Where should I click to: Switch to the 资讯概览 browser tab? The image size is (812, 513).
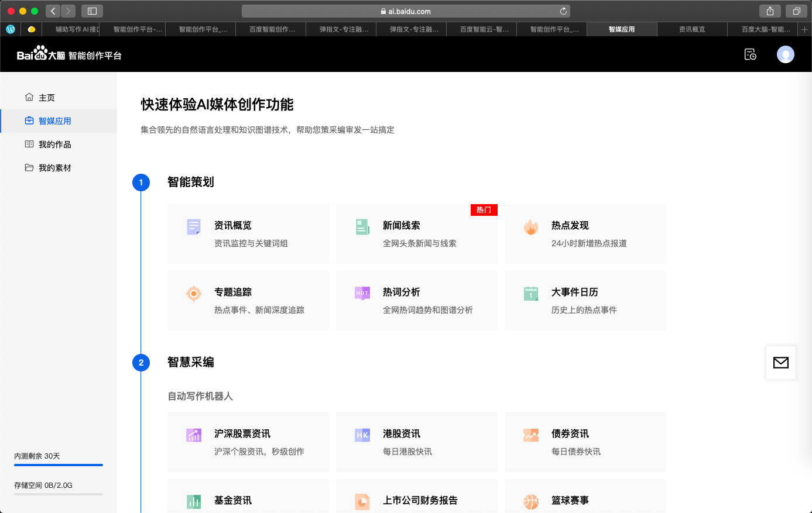(x=691, y=29)
